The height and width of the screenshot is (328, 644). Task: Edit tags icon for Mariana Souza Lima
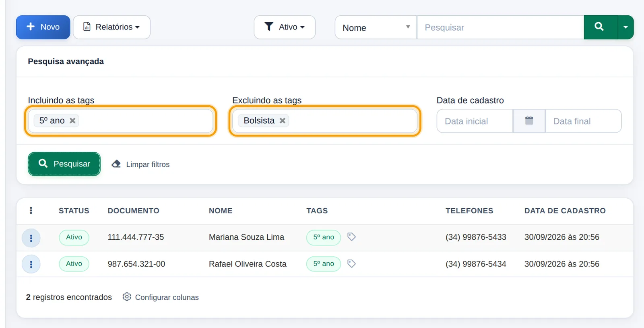tap(351, 237)
